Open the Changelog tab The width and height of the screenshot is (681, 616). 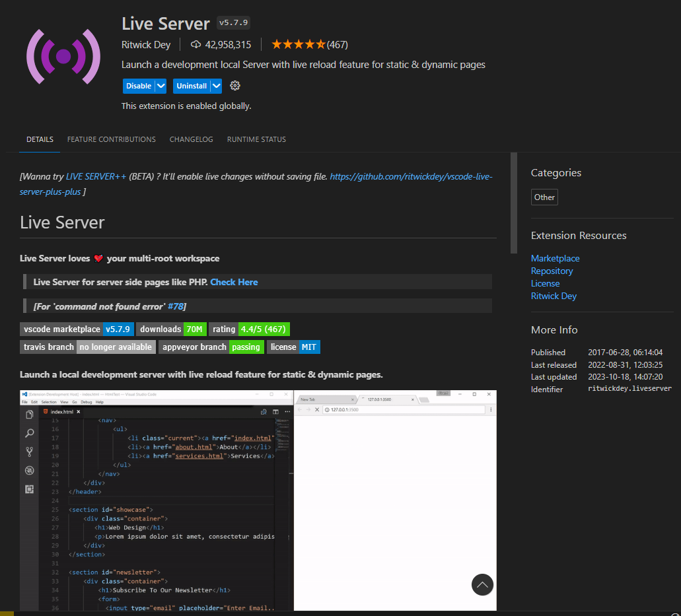[x=191, y=139]
